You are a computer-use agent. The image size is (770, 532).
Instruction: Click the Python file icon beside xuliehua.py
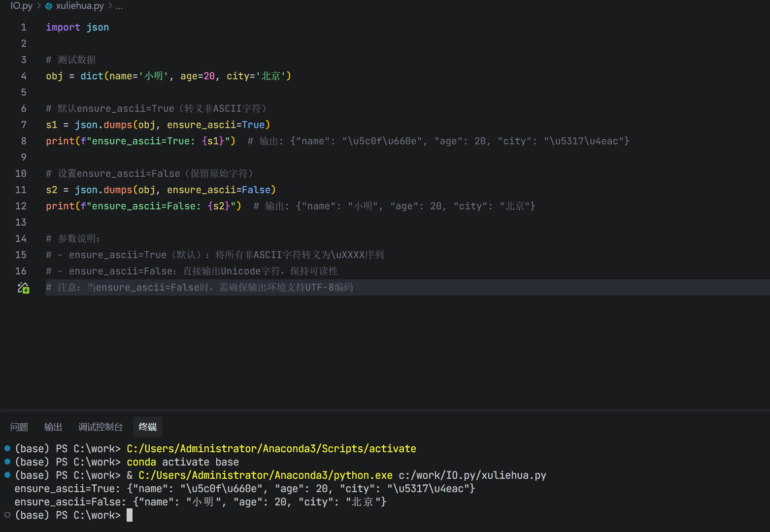[x=49, y=6]
